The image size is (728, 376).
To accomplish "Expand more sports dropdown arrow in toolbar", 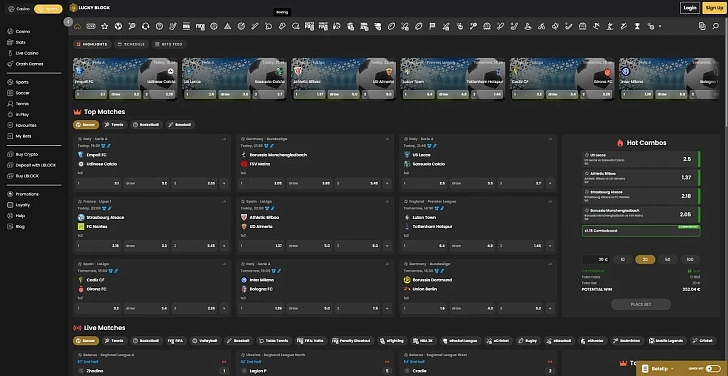I will [x=660, y=26].
